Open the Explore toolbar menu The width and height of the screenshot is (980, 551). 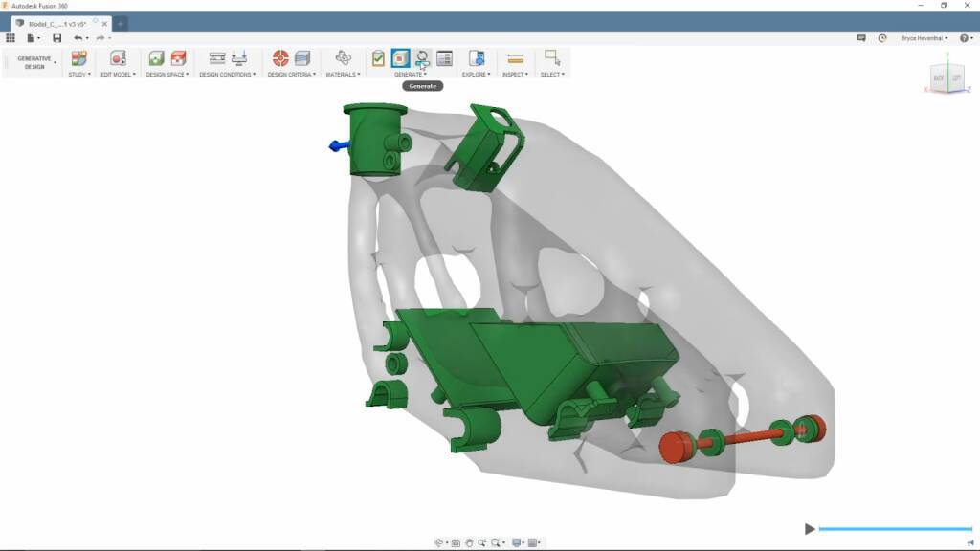pyautogui.click(x=476, y=75)
